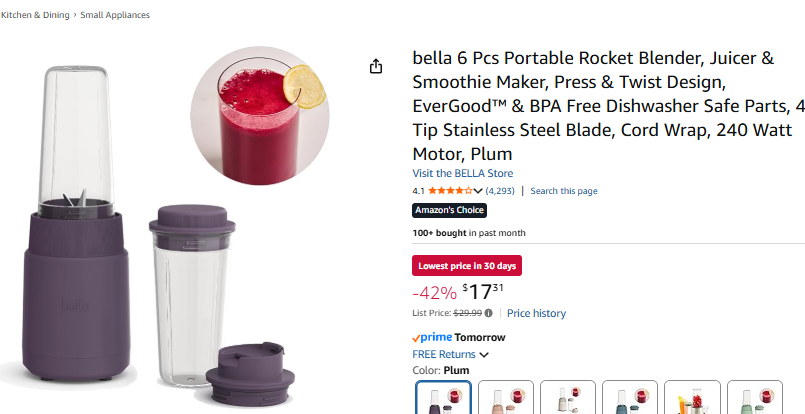Select the fourth, dark teal color swatch
805x414 pixels.
pyautogui.click(x=630, y=398)
